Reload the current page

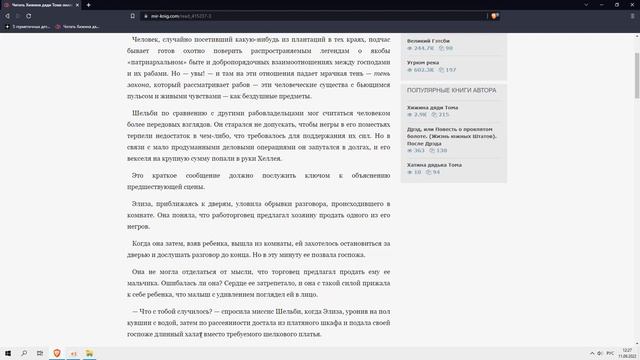pyautogui.click(x=29, y=16)
